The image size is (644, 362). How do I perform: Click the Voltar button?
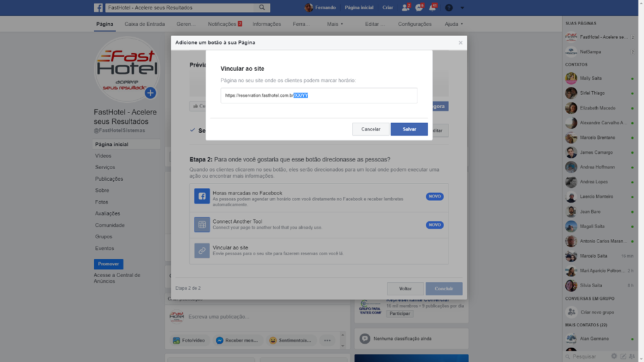[405, 288]
